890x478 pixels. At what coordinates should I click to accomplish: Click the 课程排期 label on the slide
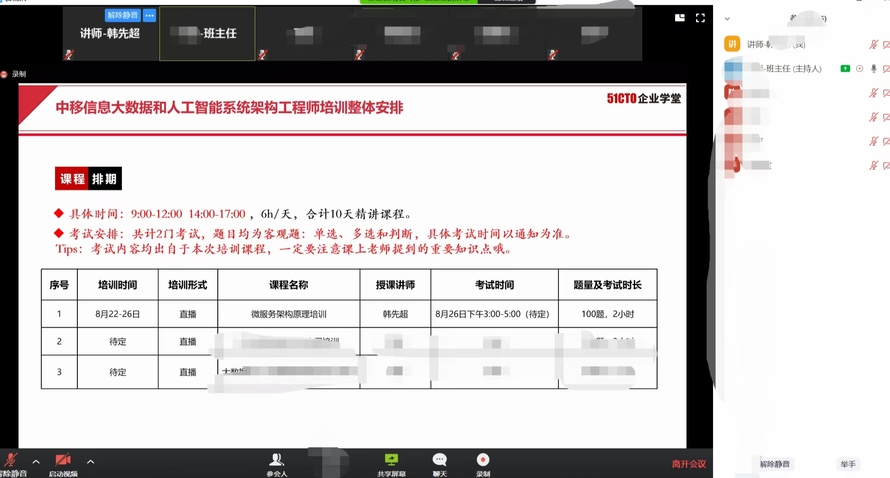pos(88,179)
